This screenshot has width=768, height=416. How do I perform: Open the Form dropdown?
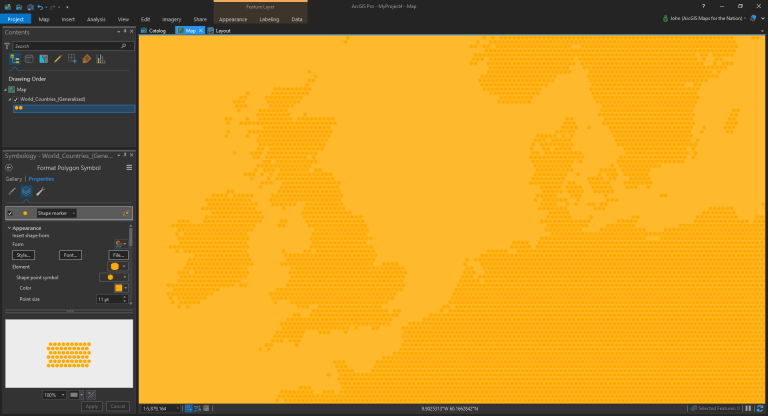120,244
